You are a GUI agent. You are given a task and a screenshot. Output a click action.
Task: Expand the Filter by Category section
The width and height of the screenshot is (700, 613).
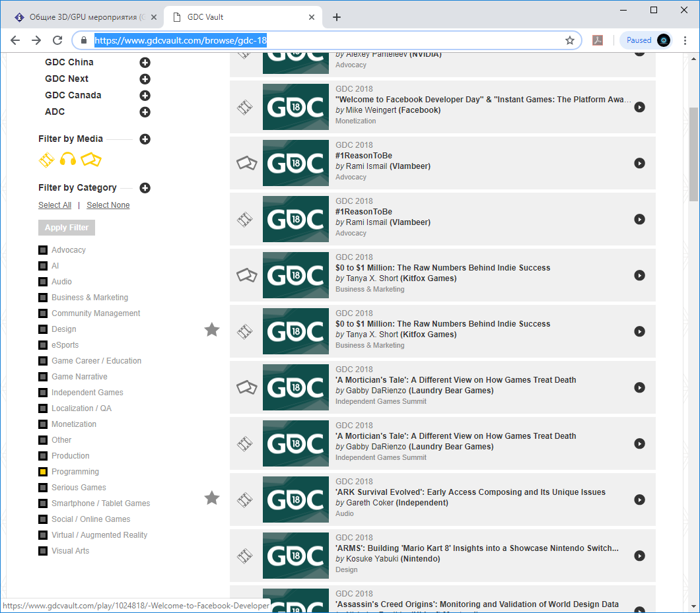click(145, 188)
